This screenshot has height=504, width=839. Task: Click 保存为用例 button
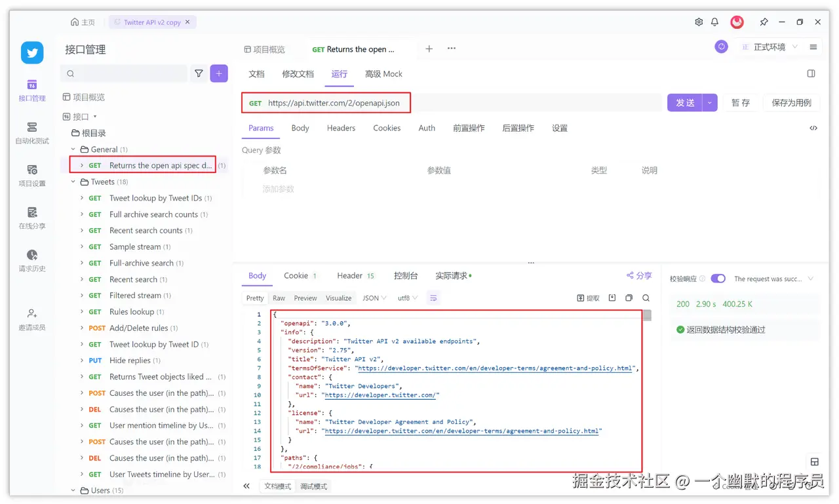792,103
